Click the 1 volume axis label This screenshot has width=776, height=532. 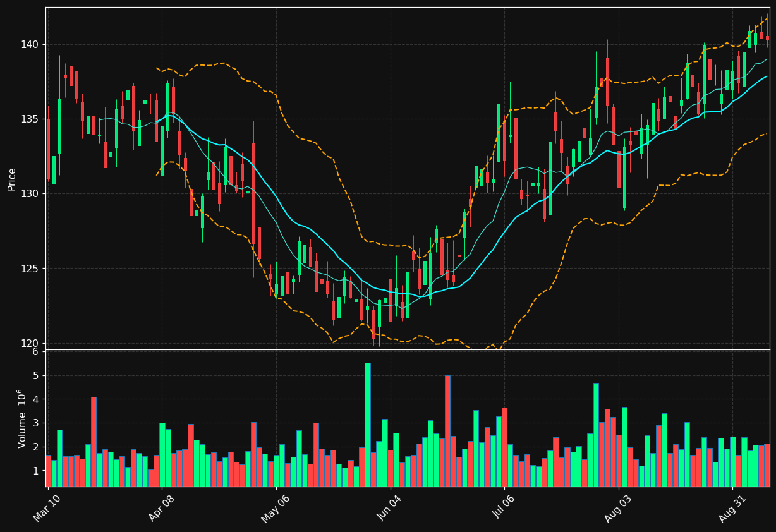tap(35, 471)
